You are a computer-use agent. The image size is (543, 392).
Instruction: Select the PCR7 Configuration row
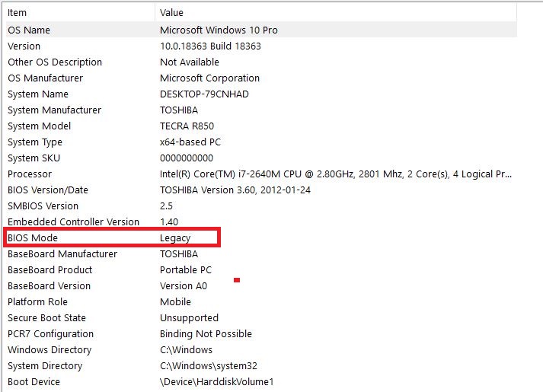click(x=261, y=333)
